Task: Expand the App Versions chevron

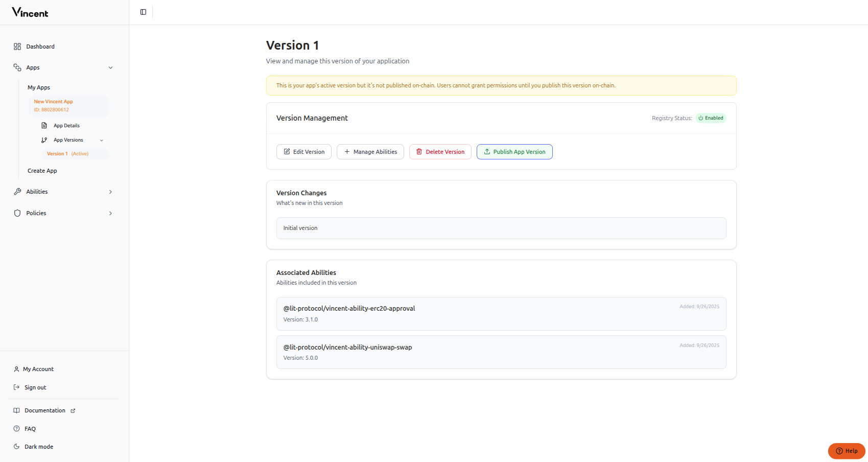Action: pyautogui.click(x=102, y=140)
